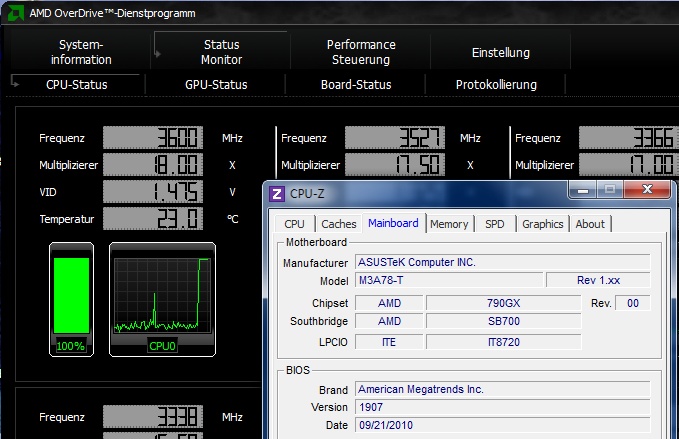Click the CPU-Z window title bar text

pyautogui.click(x=307, y=194)
